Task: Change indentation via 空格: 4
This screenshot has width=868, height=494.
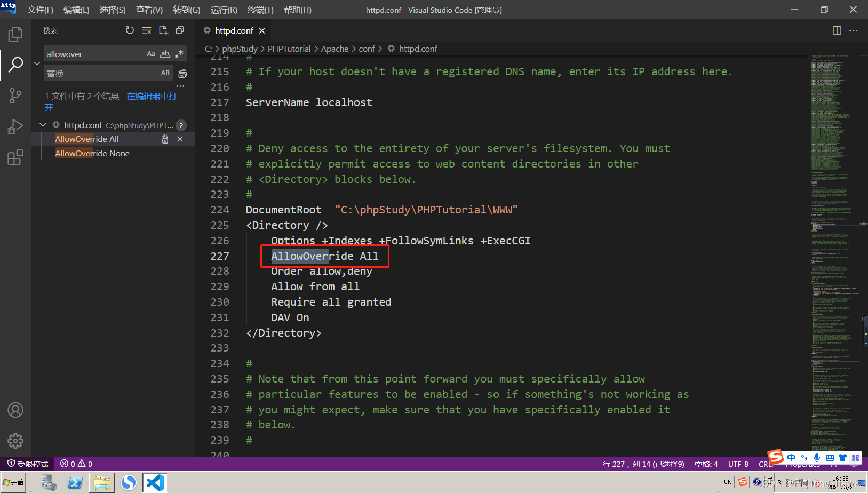Action: coord(706,464)
